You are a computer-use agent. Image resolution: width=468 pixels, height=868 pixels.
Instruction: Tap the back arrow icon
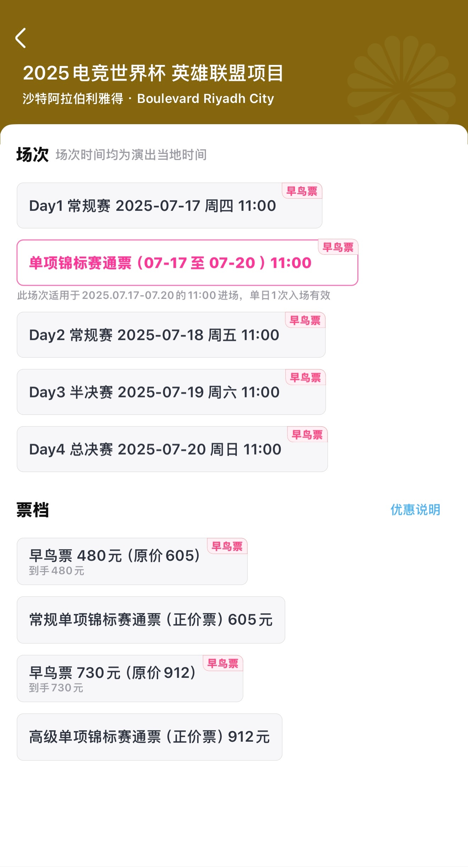coord(21,38)
